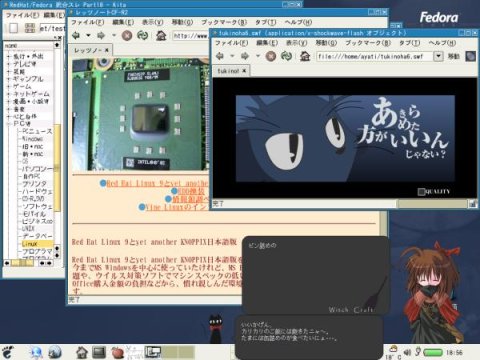Image resolution: width=480 pixels, height=360 pixels.
Task: Collapse the PC tree node in the sidebar
Action: click(x=9, y=124)
